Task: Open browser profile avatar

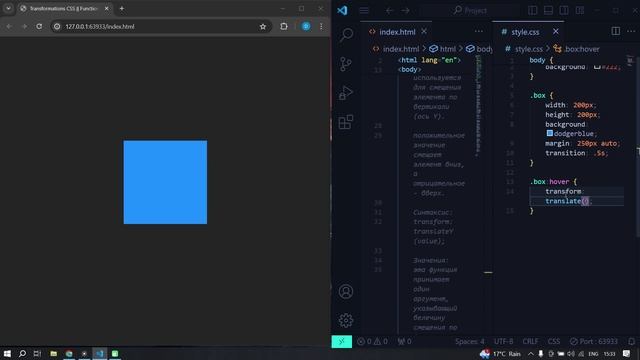Action: click(306, 27)
